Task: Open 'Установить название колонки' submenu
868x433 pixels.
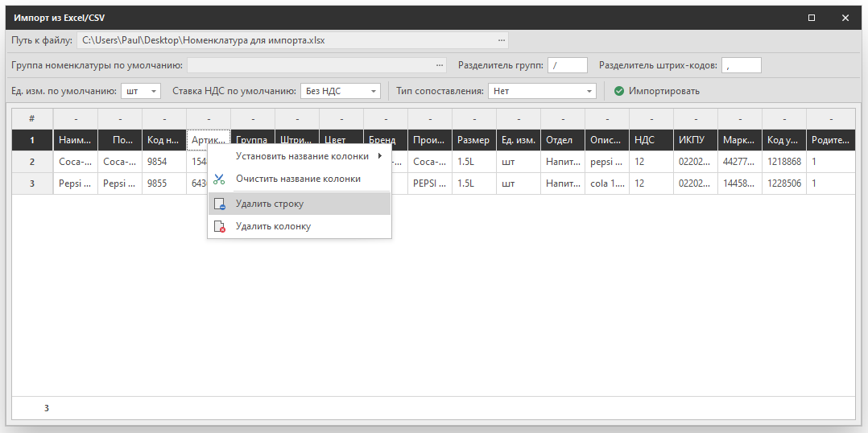Action: pos(302,156)
